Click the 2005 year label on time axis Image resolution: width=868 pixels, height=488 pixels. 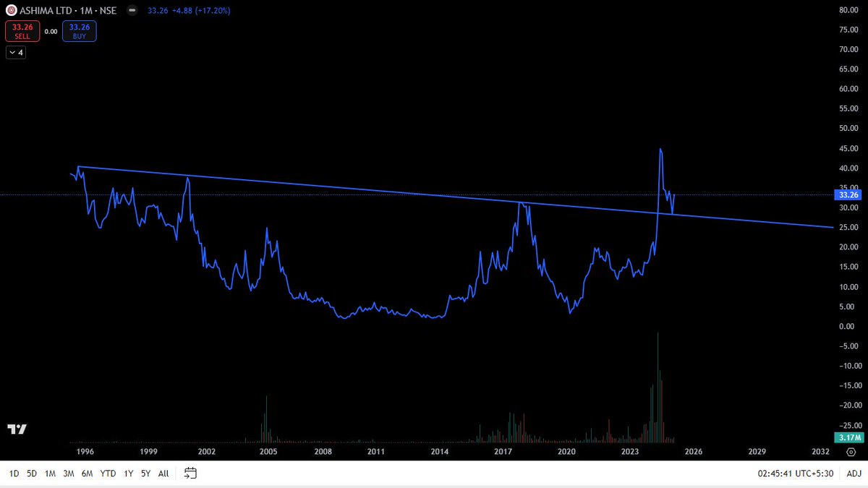(x=268, y=451)
